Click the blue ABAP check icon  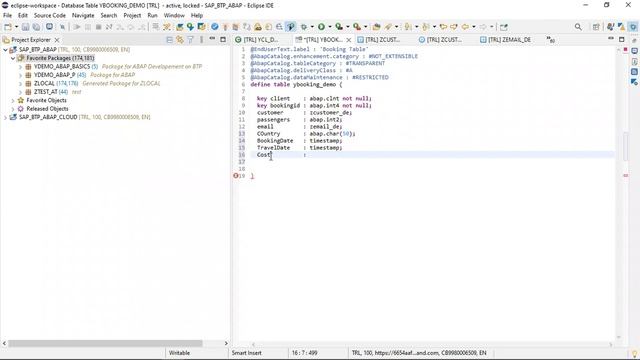click(x=215, y=27)
